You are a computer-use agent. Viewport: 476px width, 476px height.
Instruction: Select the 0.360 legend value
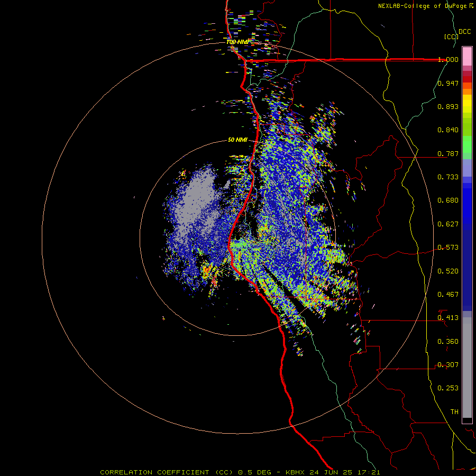[x=448, y=342]
